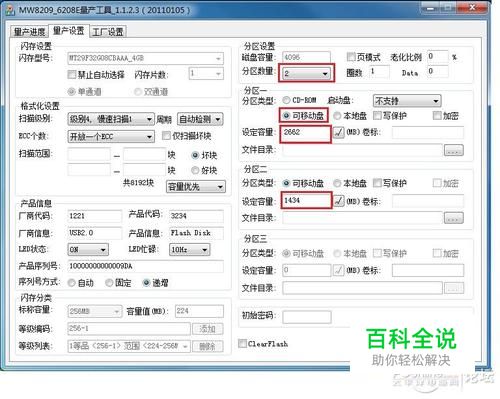This screenshot has height=399, width=500.
Task: Open the 等级列表 dropdown
Action: [x=129, y=346]
